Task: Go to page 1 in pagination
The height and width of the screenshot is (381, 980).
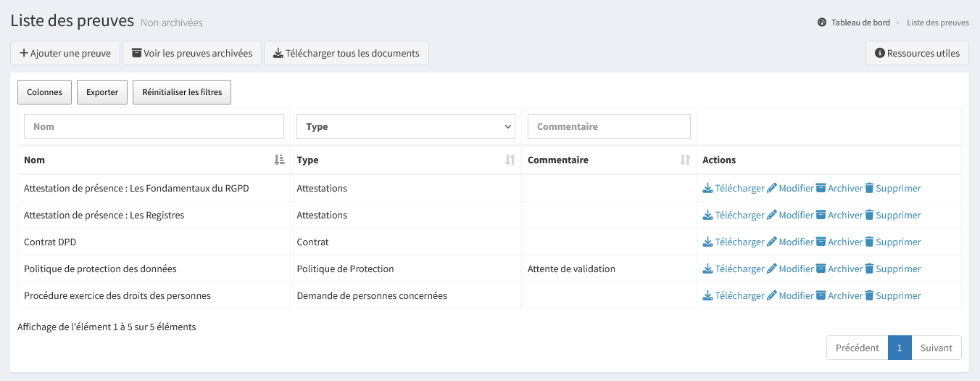Action: click(899, 348)
